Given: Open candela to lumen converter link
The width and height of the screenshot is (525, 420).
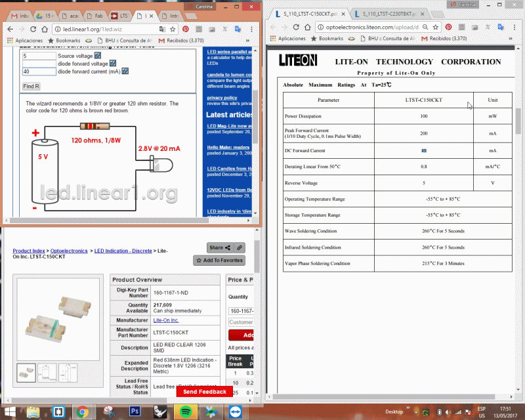Looking at the screenshot, I should point(229,75).
